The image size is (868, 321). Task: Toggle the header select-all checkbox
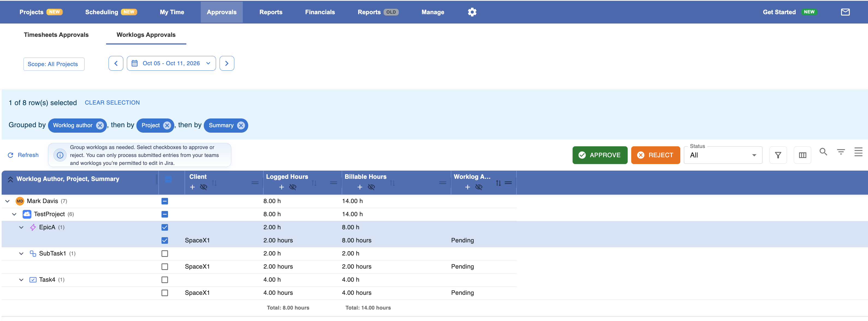click(x=168, y=179)
